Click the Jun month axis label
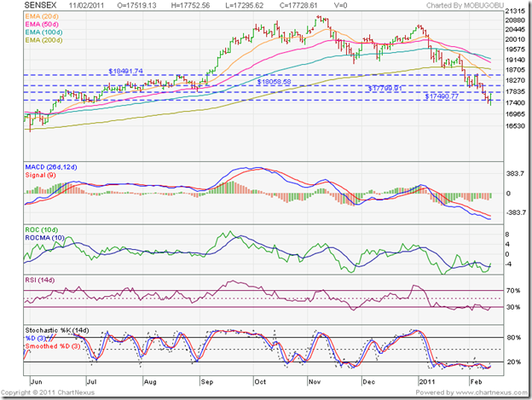The image size is (532, 400). pos(36,382)
